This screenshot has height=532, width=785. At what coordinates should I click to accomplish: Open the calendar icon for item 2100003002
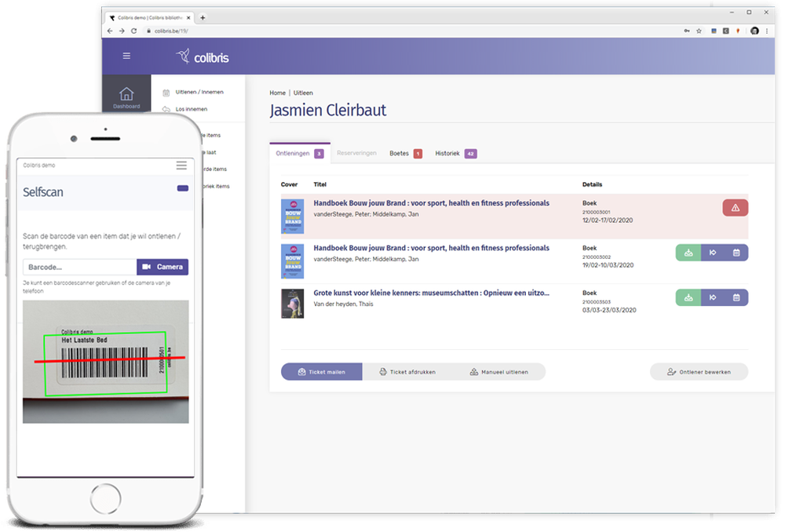coord(736,253)
